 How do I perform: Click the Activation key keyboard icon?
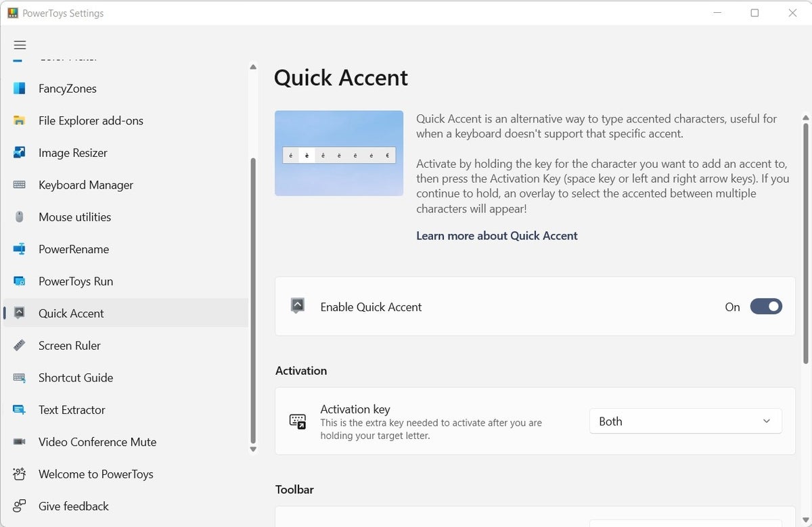coord(298,421)
